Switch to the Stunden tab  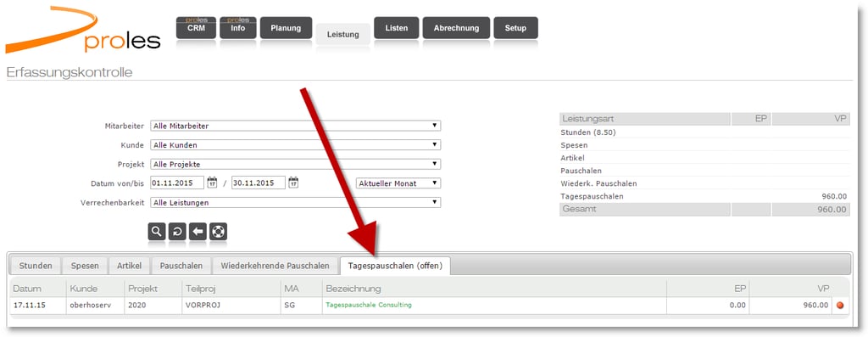(x=36, y=266)
